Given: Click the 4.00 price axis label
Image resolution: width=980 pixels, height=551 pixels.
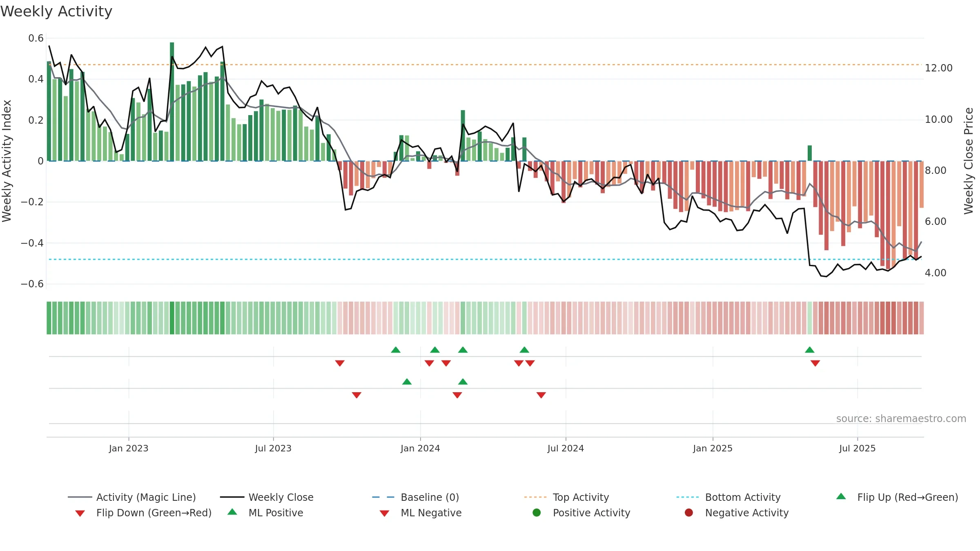Looking at the screenshot, I should pos(935,273).
